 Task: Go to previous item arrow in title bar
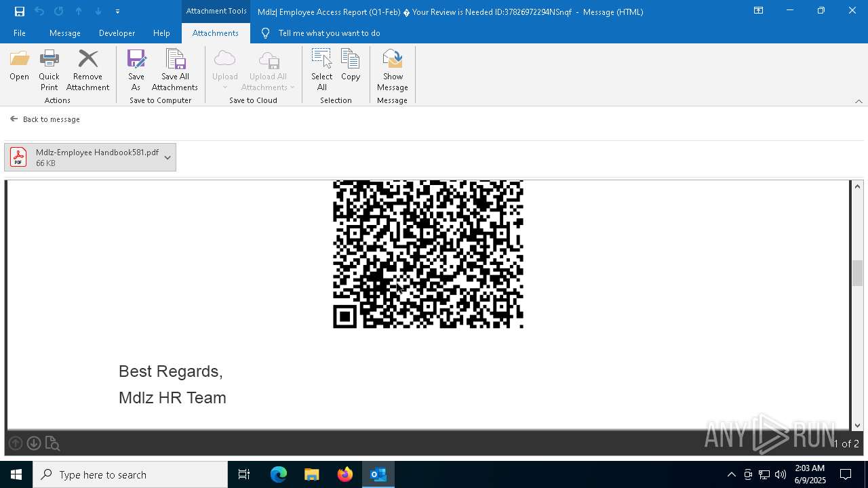pos(79,11)
